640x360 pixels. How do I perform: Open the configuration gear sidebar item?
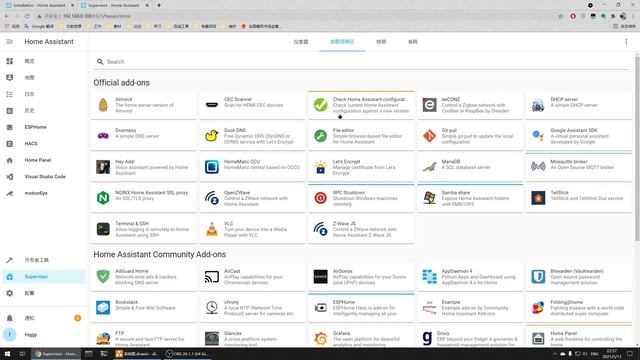pyautogui.click(x=44, y=293)
